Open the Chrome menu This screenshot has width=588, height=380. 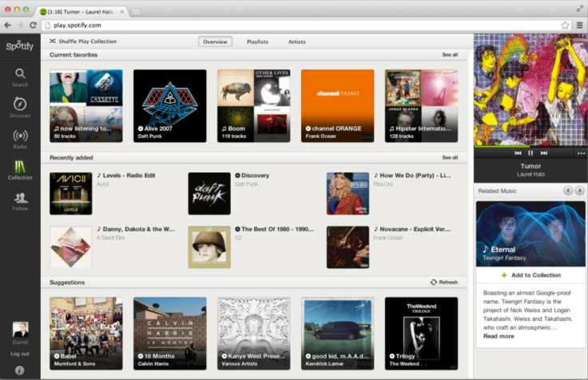tap(579, 26)
